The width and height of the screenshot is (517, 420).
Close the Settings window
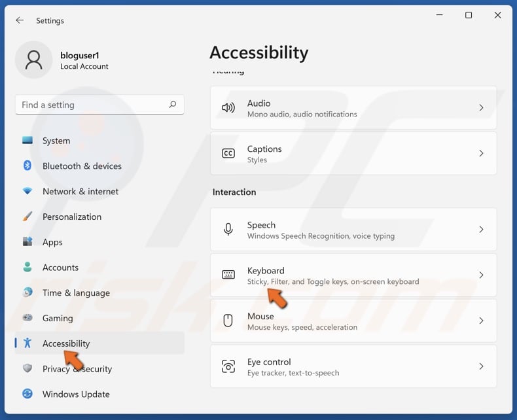pyautogui.click(x=497, y=15)
